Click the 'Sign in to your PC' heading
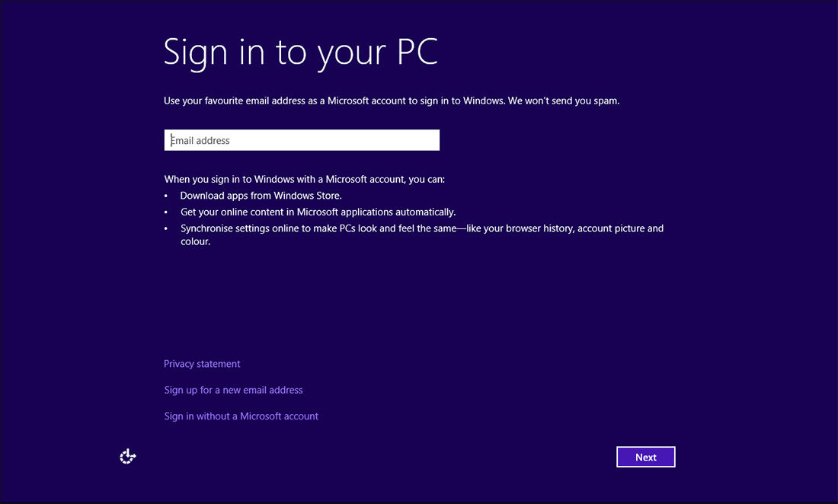 300,53
